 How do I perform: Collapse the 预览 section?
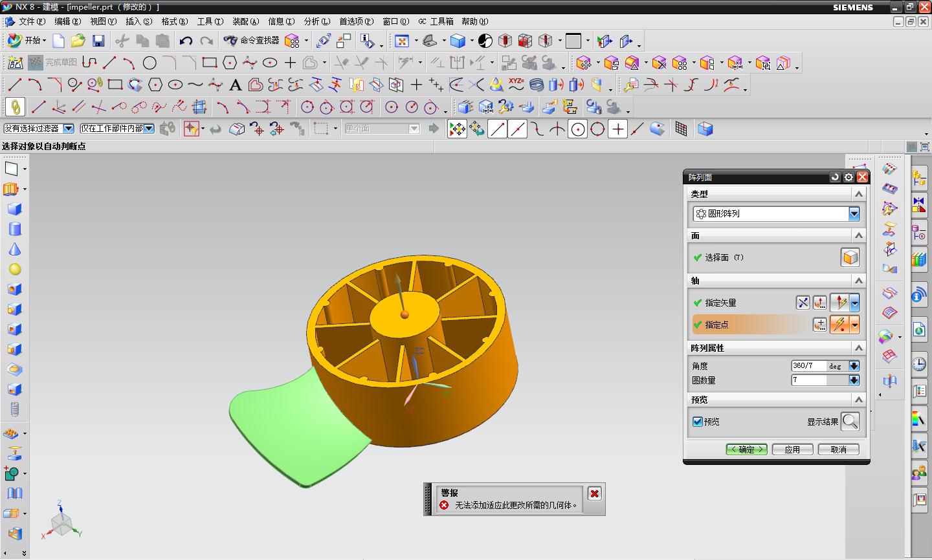tap(859, 400)
